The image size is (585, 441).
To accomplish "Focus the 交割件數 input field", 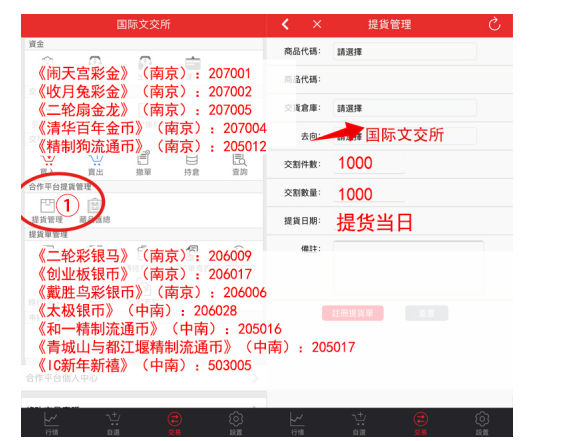I will coord(369,164).
